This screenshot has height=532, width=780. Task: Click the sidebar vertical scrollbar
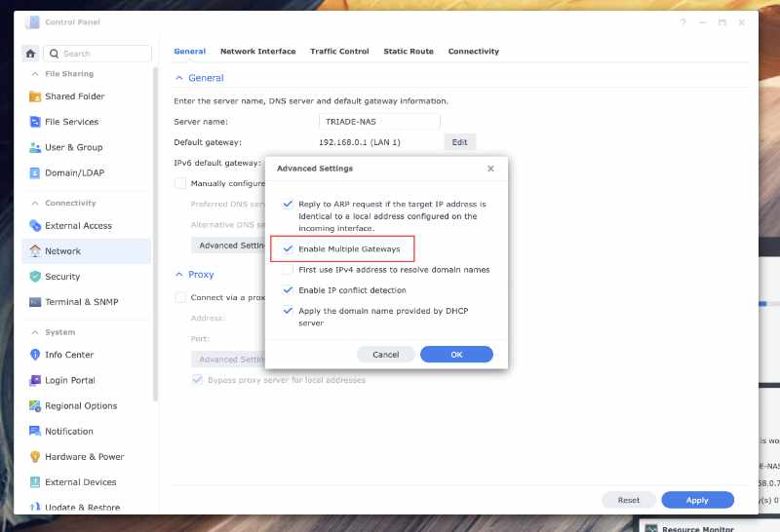[x=155, y=234]
